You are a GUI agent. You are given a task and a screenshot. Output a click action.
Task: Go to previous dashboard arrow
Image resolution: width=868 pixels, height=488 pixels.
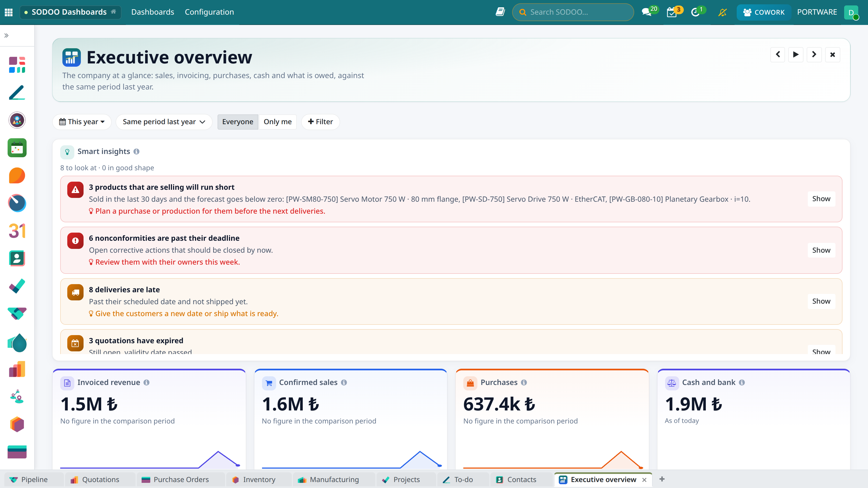[778, 54]
